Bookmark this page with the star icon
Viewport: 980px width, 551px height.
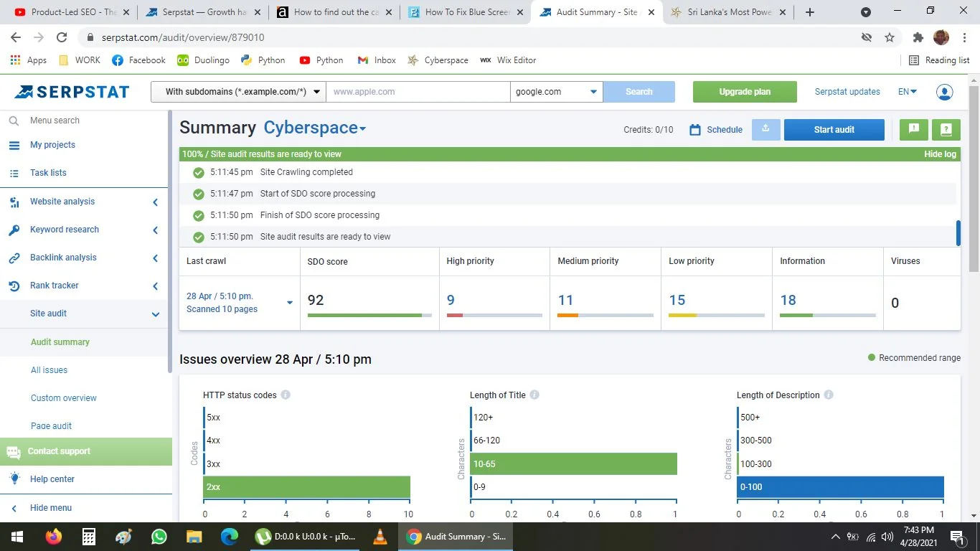[x=890, y=37]
